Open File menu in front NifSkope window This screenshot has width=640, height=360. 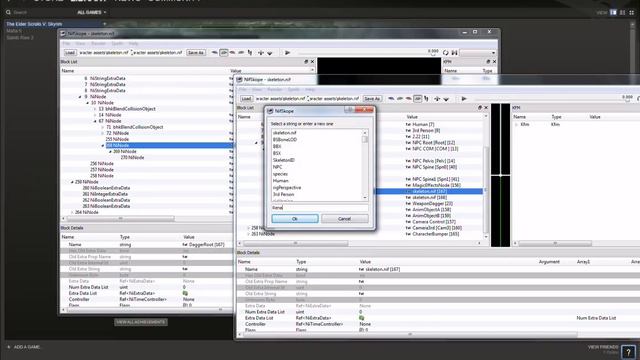pyautogui.click(x=243, y=89)
